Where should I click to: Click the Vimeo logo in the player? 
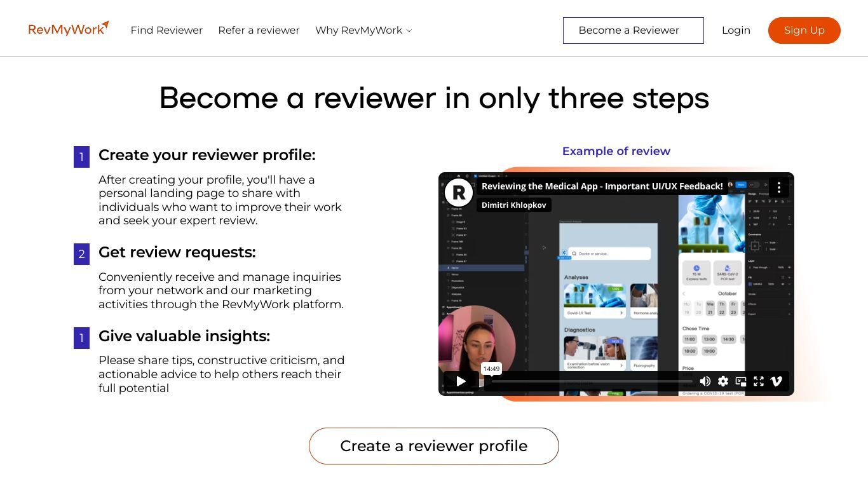point(776,381)
